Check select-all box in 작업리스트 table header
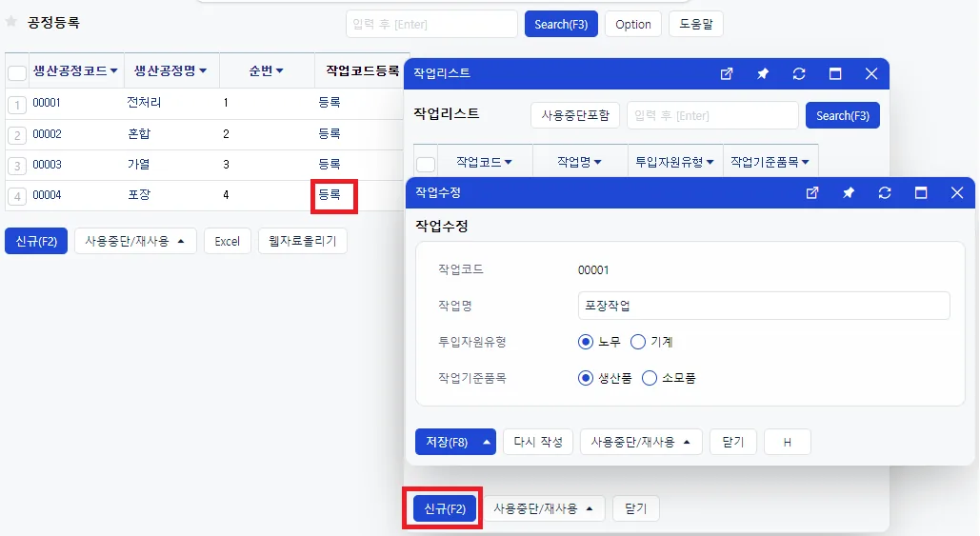980x536 pixels. pos(426,164)
